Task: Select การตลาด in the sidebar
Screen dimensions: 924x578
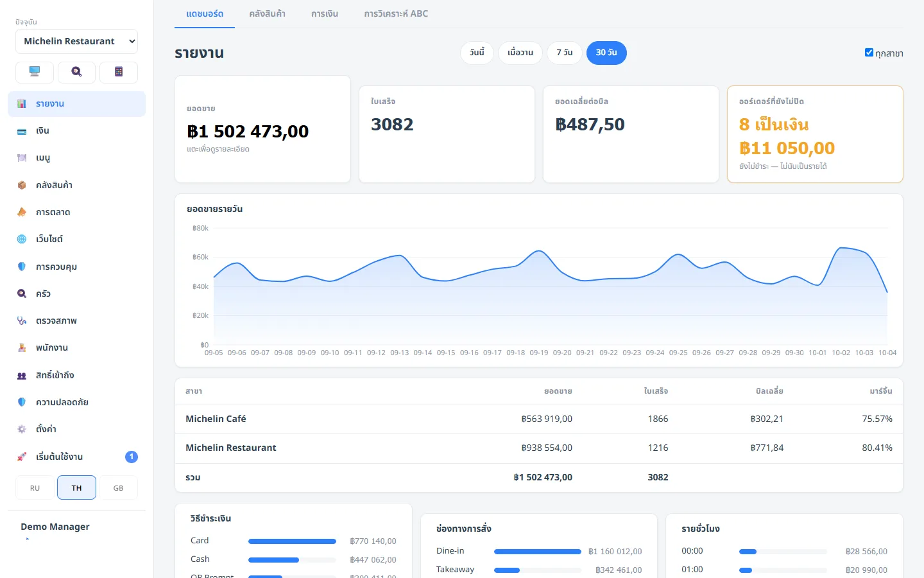Action: click(x=76, y=212)
